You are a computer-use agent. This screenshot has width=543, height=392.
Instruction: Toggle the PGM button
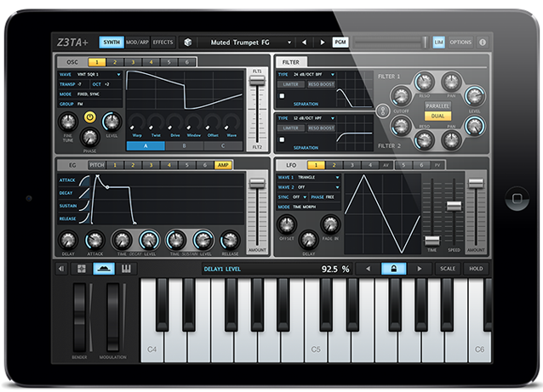340,43
